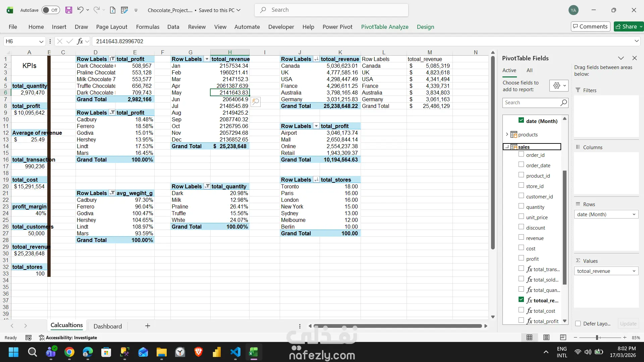644x362 pixels.
Task: Open the Windows Start menu
Action: [13, 352]
